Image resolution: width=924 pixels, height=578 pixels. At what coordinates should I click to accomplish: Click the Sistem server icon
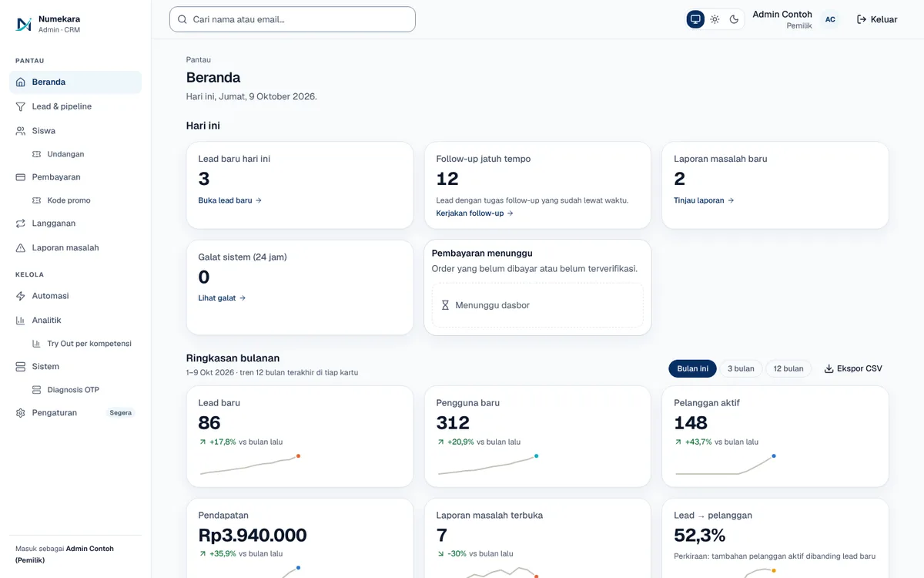click(21, 367)
